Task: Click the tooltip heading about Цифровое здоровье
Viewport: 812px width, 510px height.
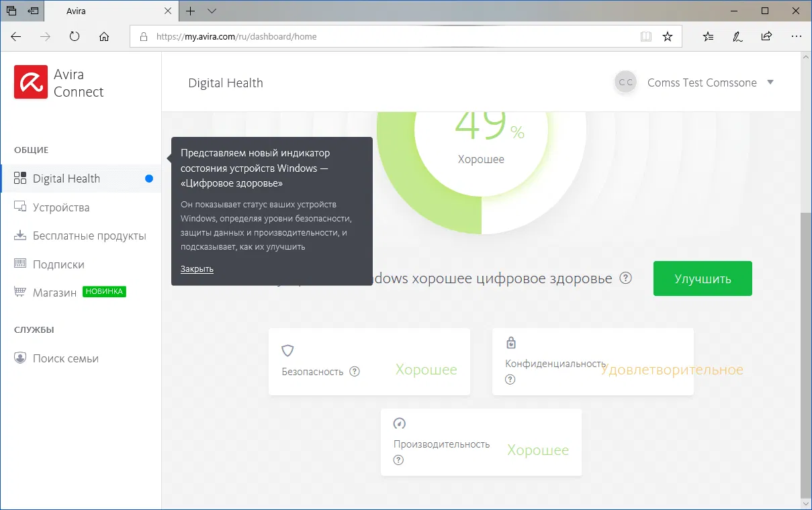Action: [255, 168]
